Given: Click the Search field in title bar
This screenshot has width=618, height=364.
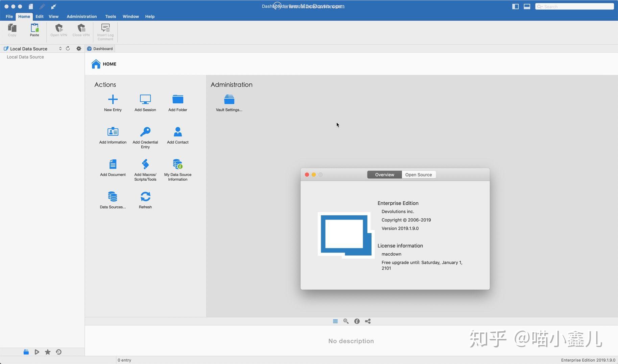Looking at the screenshot, I should 574,6.
